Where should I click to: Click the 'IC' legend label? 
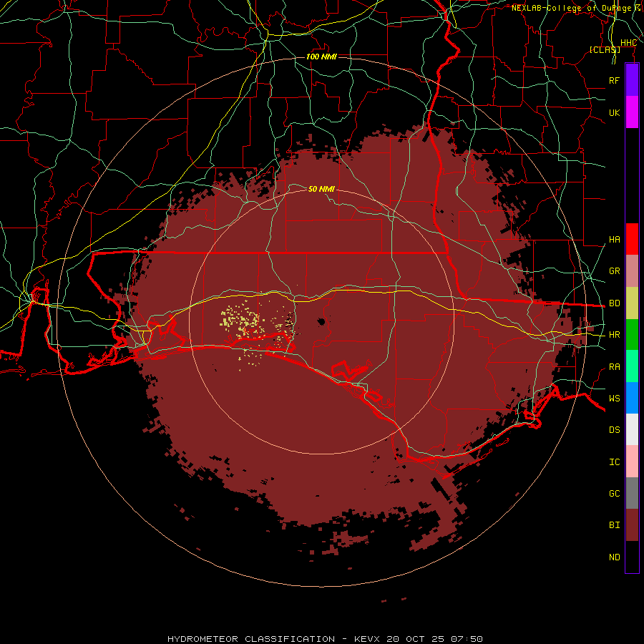[614, 462]
